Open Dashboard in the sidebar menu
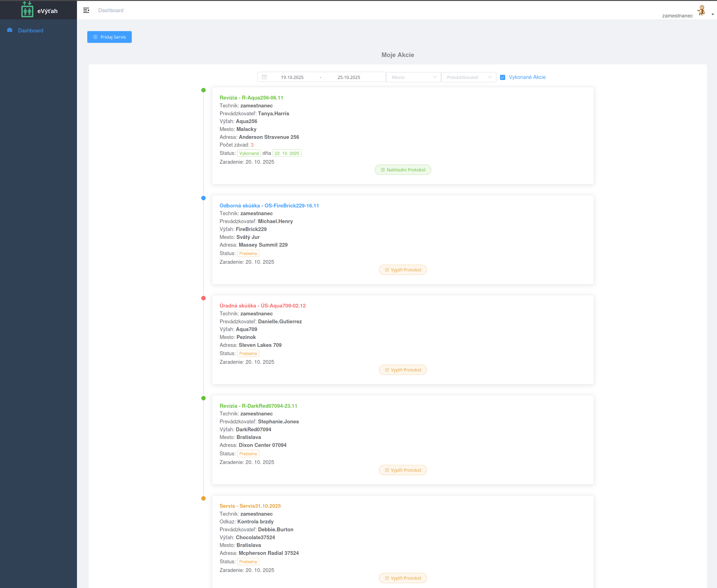 [30, 30]
